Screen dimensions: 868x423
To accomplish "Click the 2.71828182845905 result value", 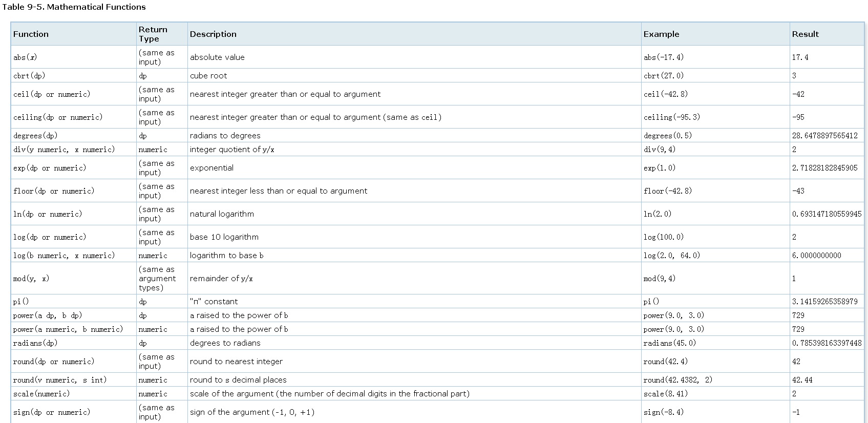I will pos(824,168).
